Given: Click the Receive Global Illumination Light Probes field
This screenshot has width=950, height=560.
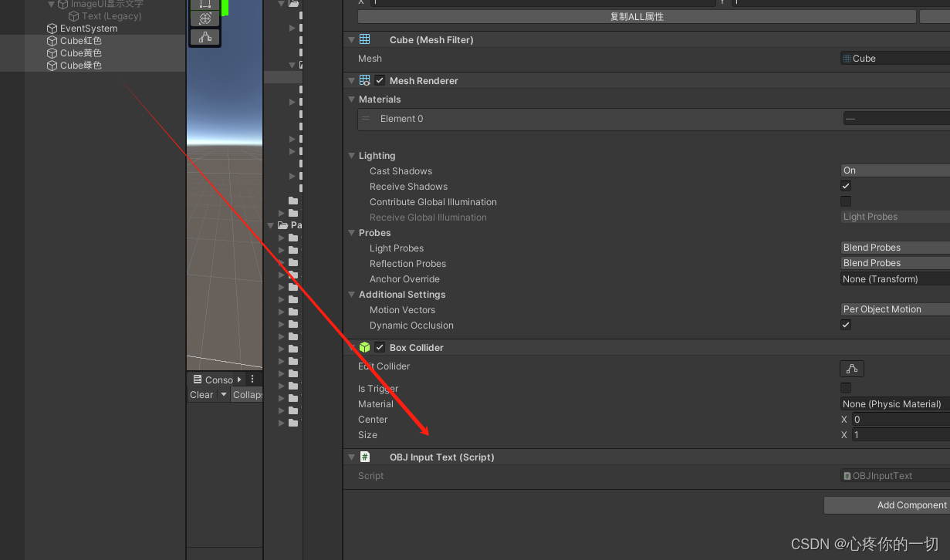Looking at the screenshot, I should 895,217.
